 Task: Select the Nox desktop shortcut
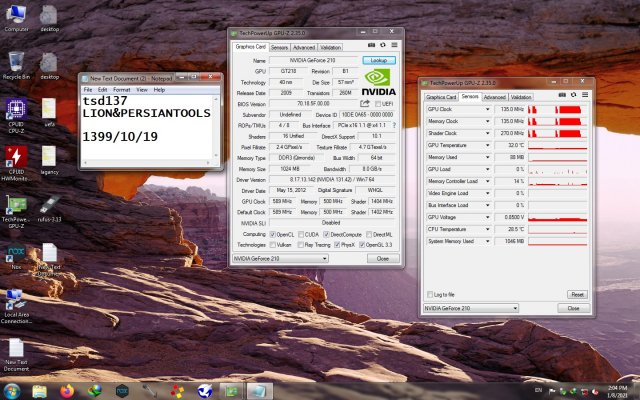pyautogui.click(x=16, y=253)
